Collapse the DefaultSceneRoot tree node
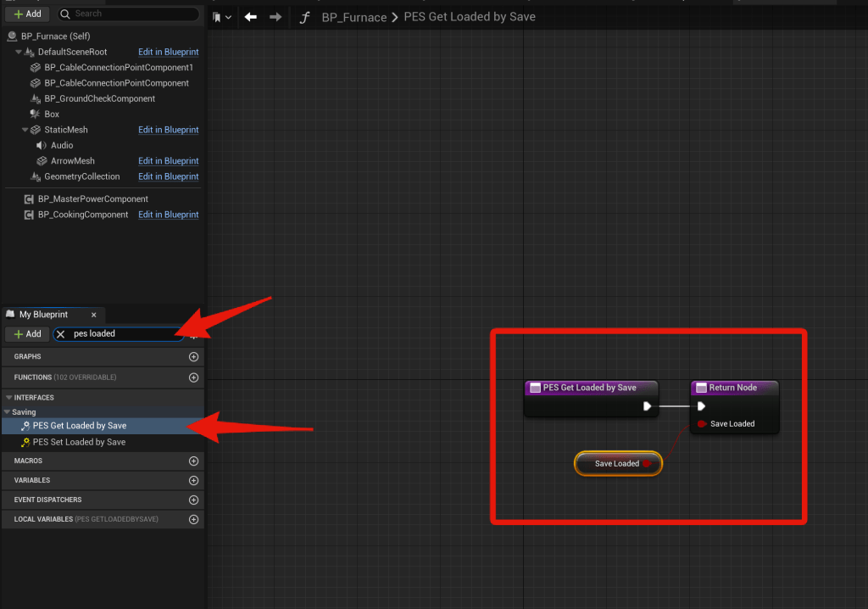Image resolution: width=868 pixels, height=609 pixels. click(19, 53)
